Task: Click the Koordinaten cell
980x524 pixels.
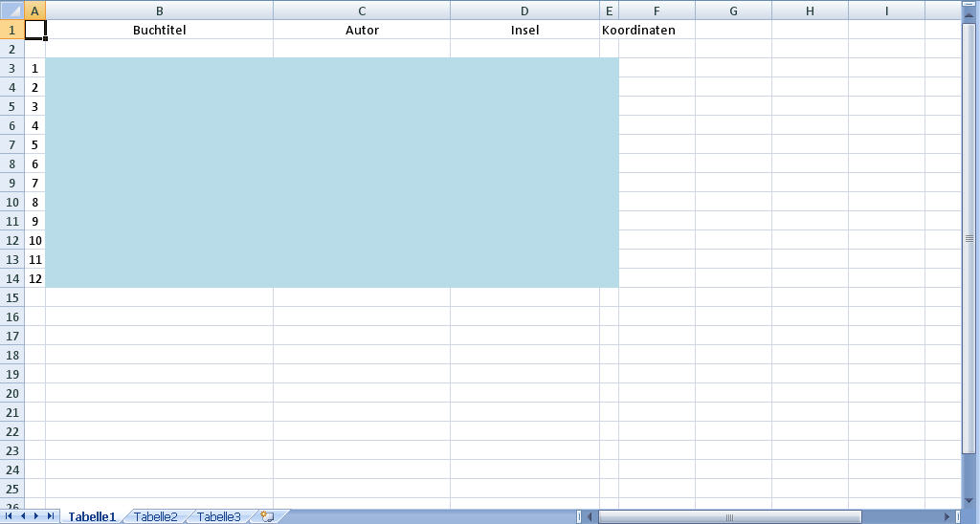Action: click(639, 30)
